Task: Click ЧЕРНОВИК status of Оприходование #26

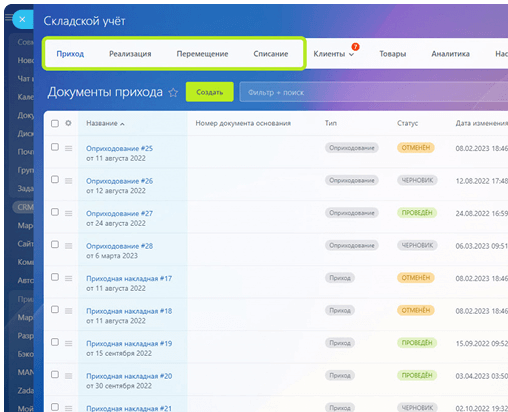Action: tap(417, 180)
